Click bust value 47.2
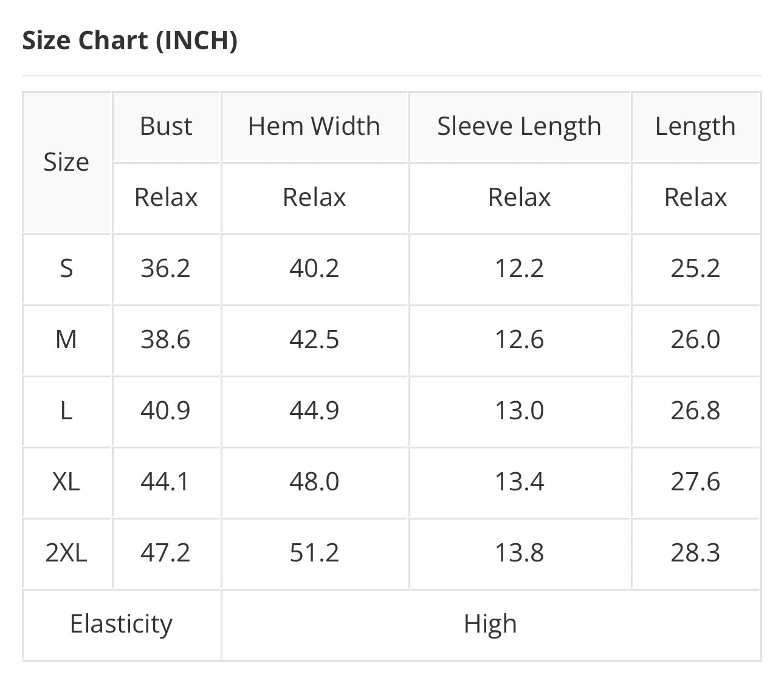 pos(166,552)
